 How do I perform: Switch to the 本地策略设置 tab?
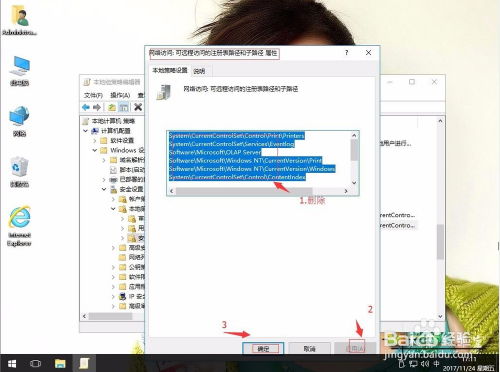[x=170, y=70]
